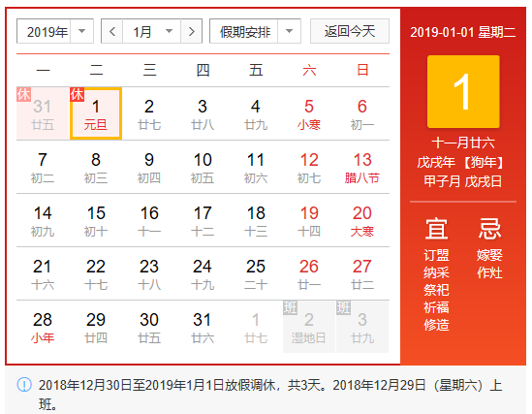Image resolution: width=532 pixels, height=414 pixels.
Task: Click the 班 badge on February 2
Action: click(x=290, y=307)
